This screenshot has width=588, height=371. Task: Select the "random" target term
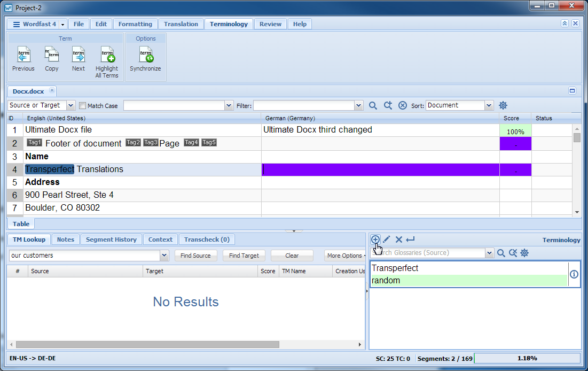tap(469, 281)
